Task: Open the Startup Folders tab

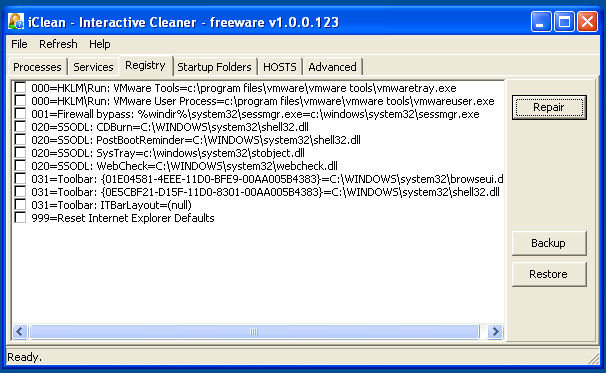Action: pos(214,67)
